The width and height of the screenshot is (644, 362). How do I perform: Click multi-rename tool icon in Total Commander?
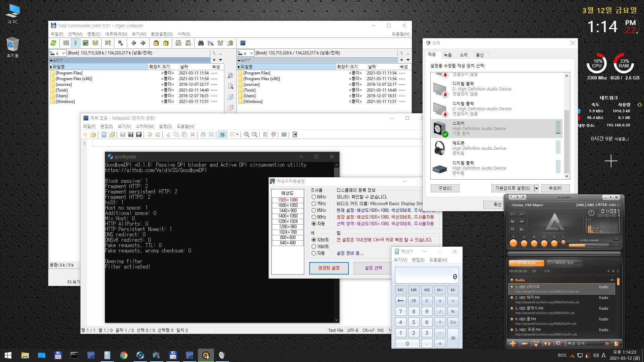click(211, 43)
